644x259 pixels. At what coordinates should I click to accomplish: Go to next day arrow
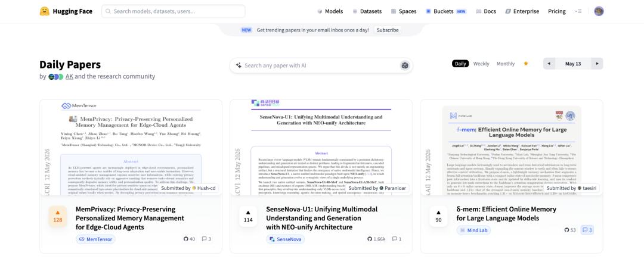coord(597,64)
